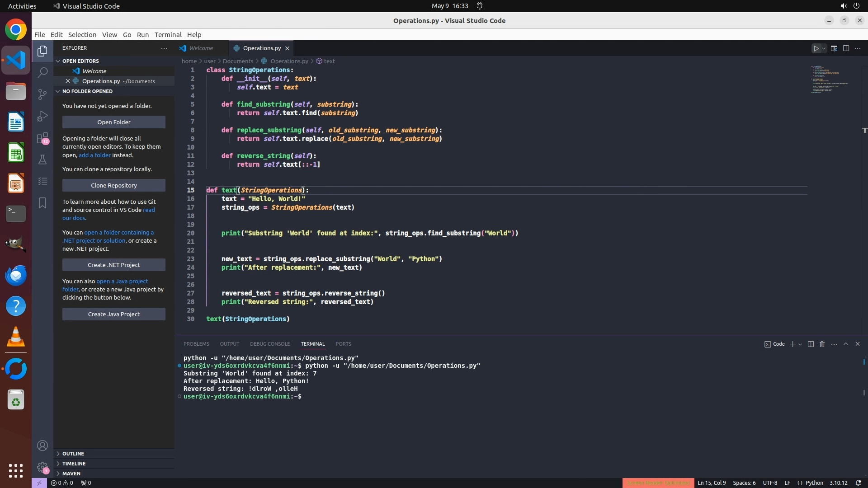Image resolution: width=868 pixels, height=488 pixels.
Task: Toggle Screen Reader Optimized status item
Action: coord(658,483)
